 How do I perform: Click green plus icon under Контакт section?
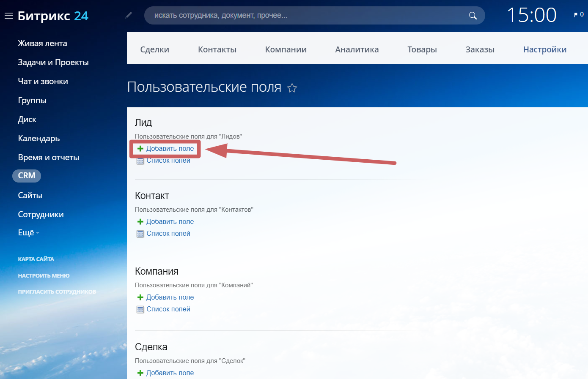(140, 222)
